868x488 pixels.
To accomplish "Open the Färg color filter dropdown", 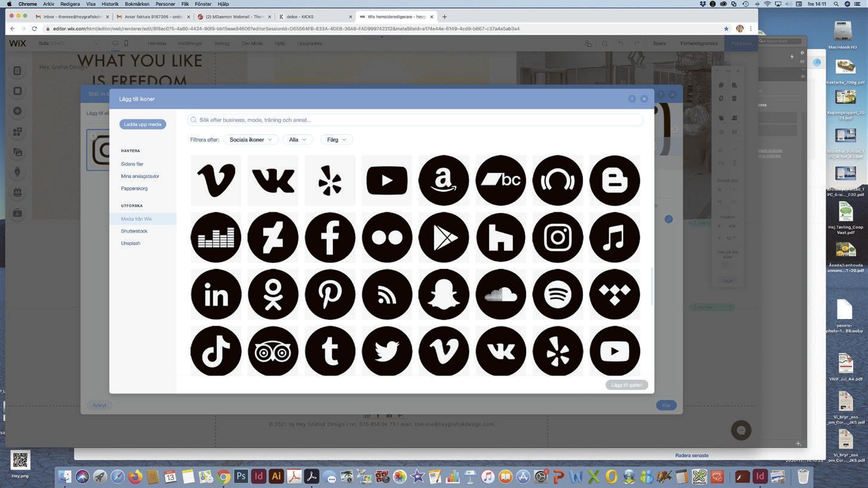I will click(x=337, y=140).
